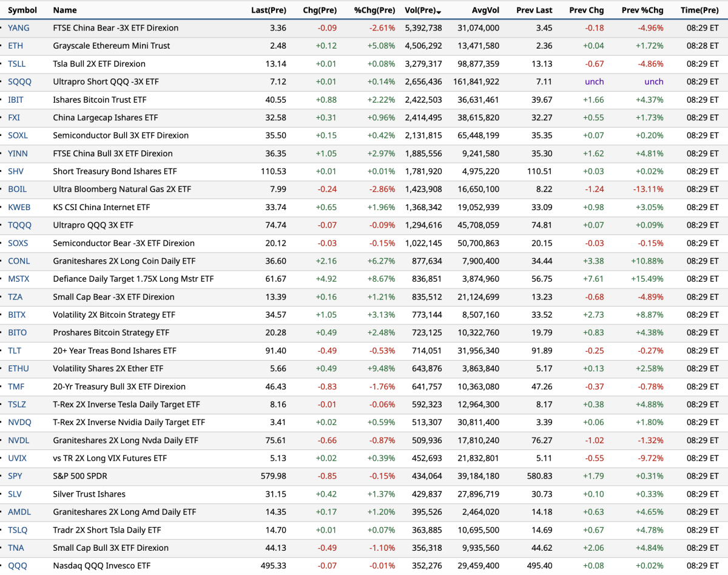View the BOIL symbol link
The width and height of the screenshot is (728, 575).
point(17,189)
